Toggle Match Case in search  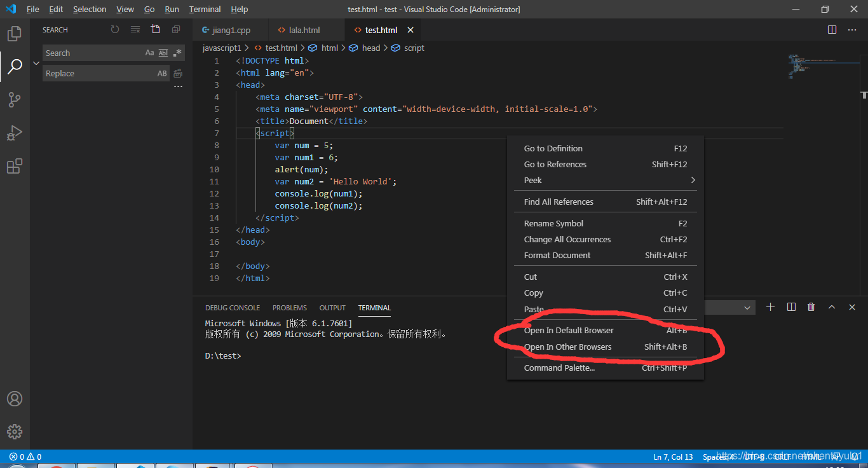click(149, 53)
